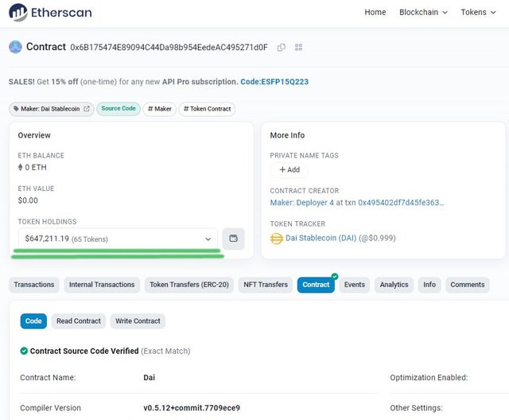Click the Other Settings label
The width and height of the screenshot is (509, 420).
click(x=416, y=408)
